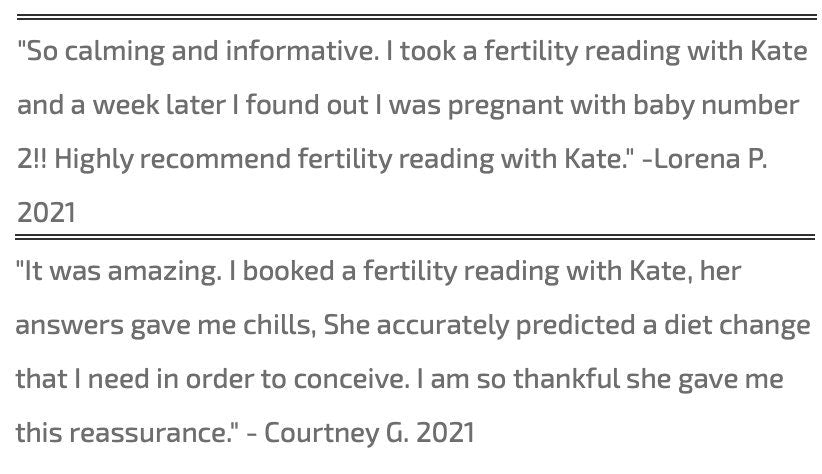Click the standalone 2021 under Lorena's review
The image size is (822, 474).
(46, 213)
